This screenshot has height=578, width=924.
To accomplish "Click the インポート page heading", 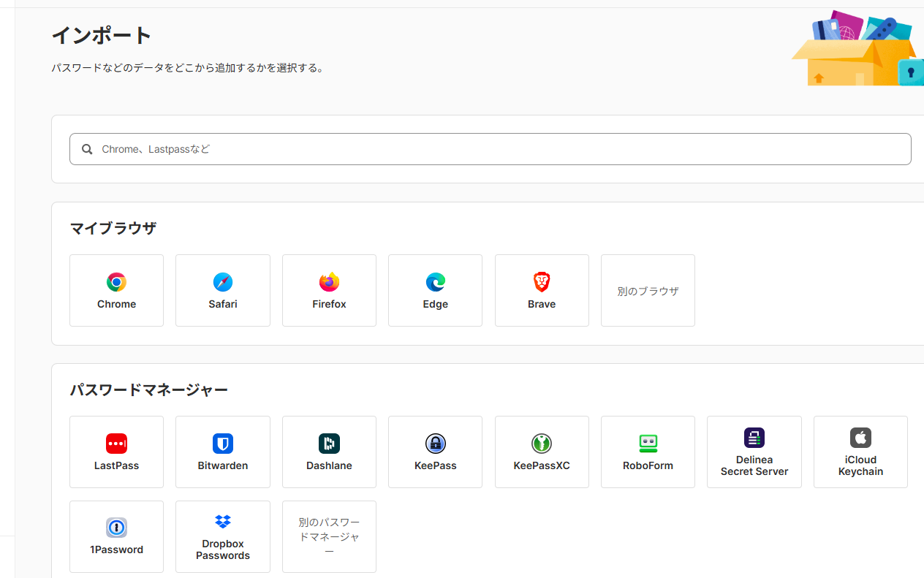I will 102,35.
